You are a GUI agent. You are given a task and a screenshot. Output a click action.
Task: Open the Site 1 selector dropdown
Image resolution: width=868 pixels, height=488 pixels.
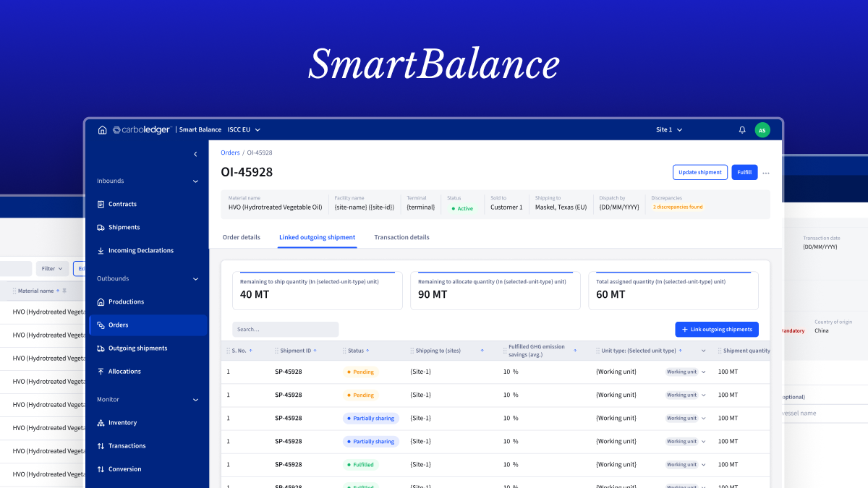669,130
